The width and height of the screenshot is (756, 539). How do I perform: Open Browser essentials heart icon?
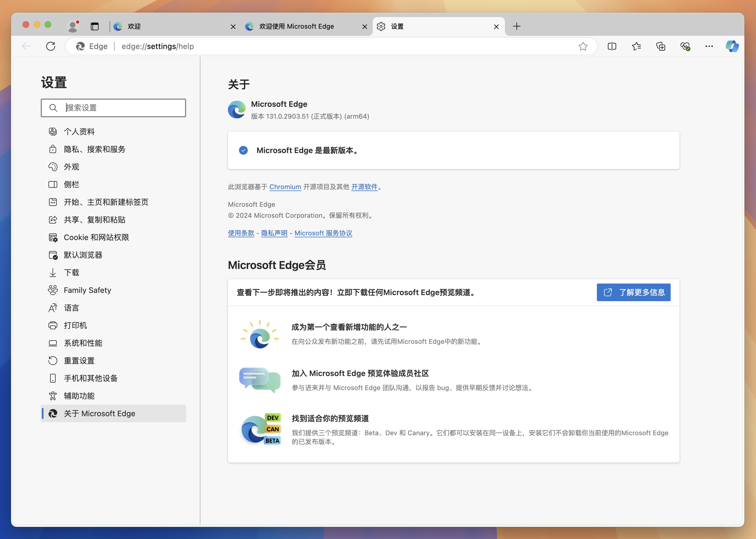pyautogui.click(x=685, y=46)
